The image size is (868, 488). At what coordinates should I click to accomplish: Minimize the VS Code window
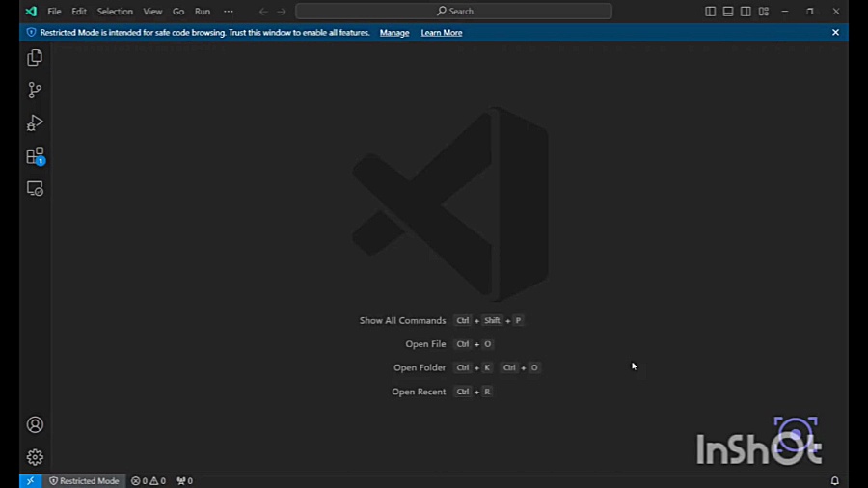[785, 11]
